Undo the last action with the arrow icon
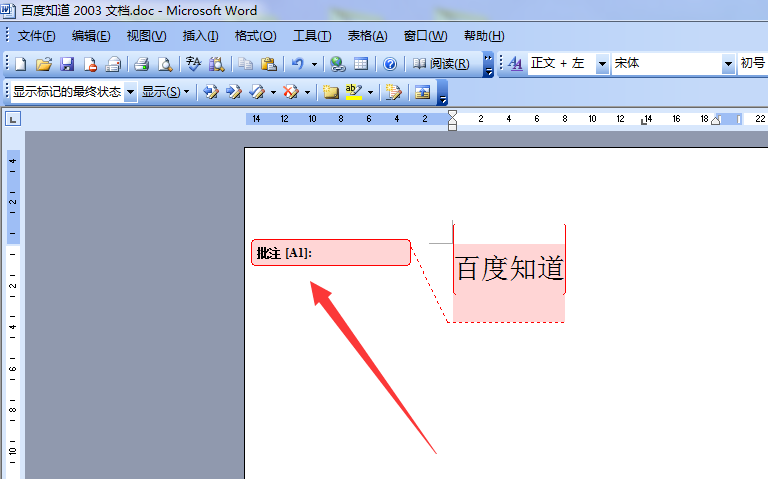The width and height of the screenshot is (768, 479). (x=297, y=64)
